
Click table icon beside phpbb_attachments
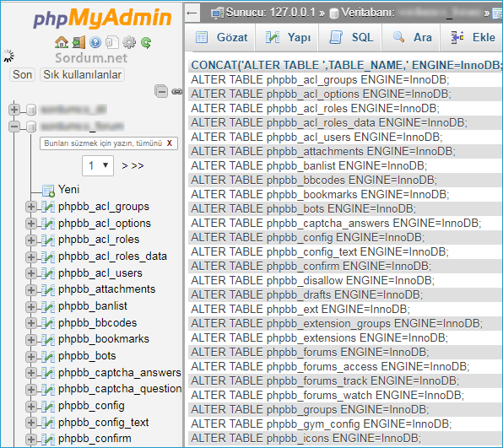(x=48, y=289)
